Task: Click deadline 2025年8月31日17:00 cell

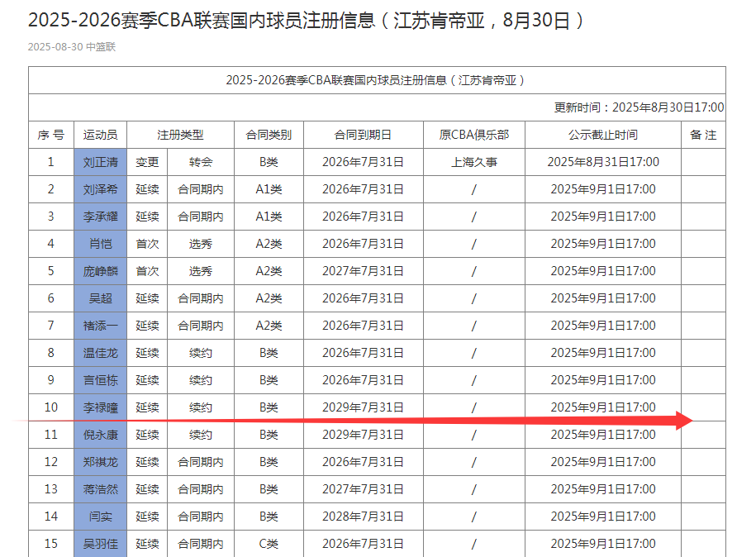Action: pyautogui.click(x=602, y=162)
